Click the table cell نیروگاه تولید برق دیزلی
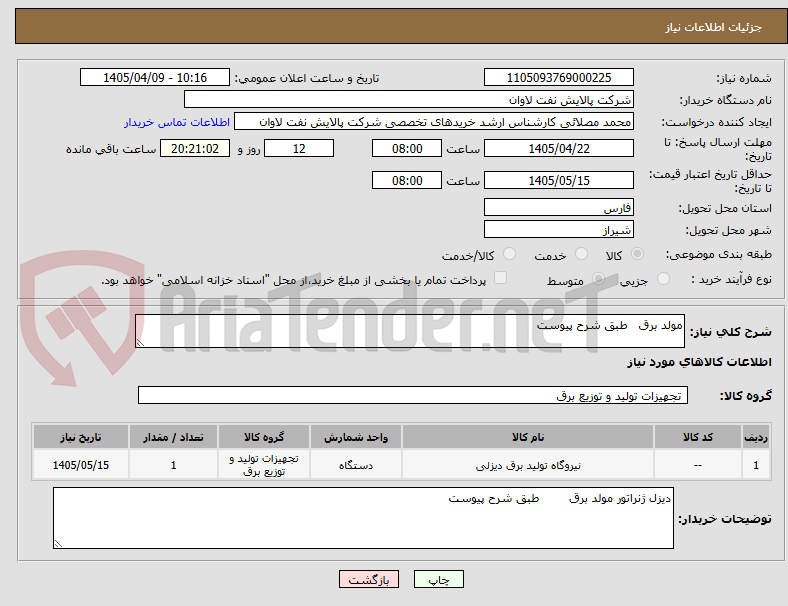This screenshot has width=788, height=606. pos(528,465)
